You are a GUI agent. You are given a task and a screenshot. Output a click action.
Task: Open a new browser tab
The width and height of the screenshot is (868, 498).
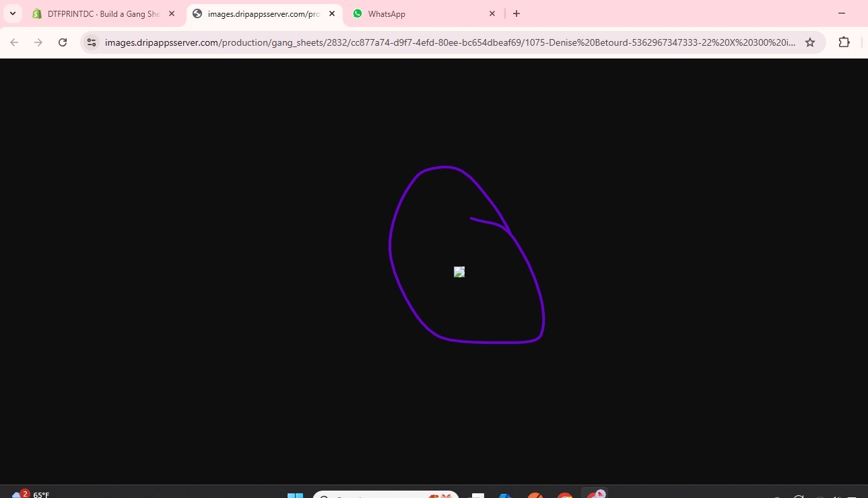tap(516, 13)
